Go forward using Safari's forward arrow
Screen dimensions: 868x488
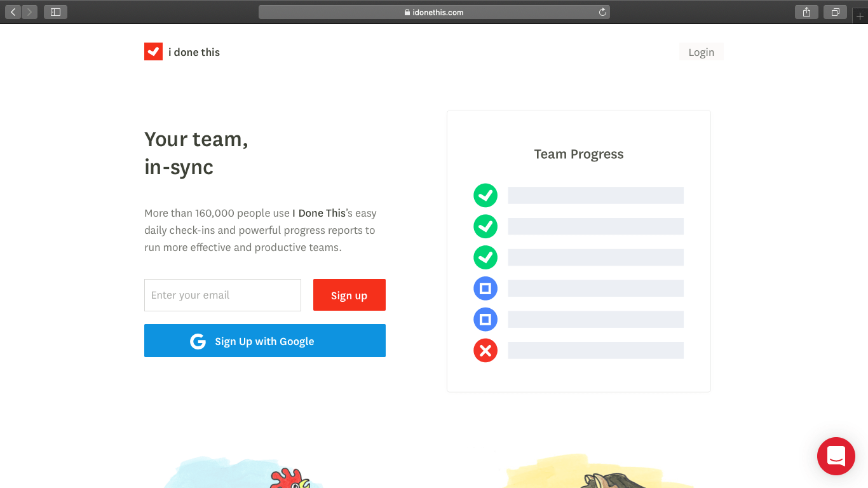(29, 12)
